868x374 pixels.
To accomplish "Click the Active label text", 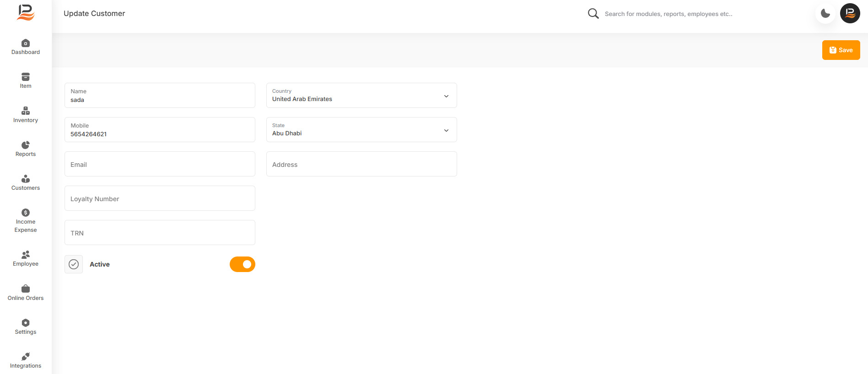I will [100, 264].
